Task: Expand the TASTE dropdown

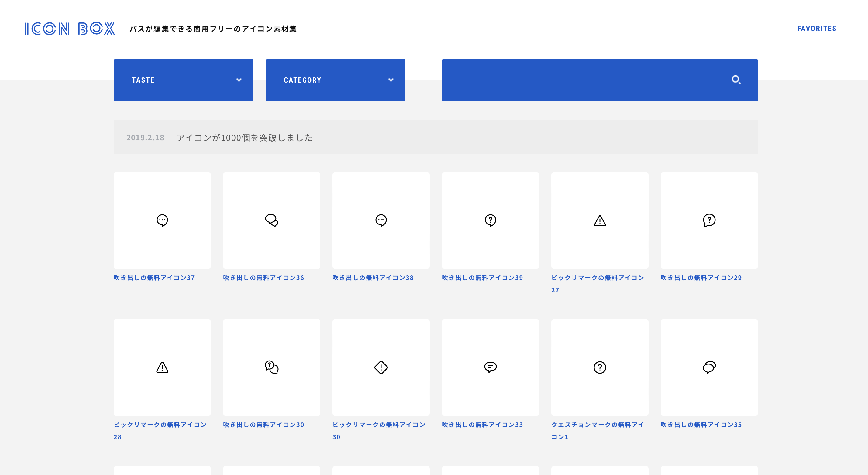Action: pyautogui.click(x=183, y=80)
